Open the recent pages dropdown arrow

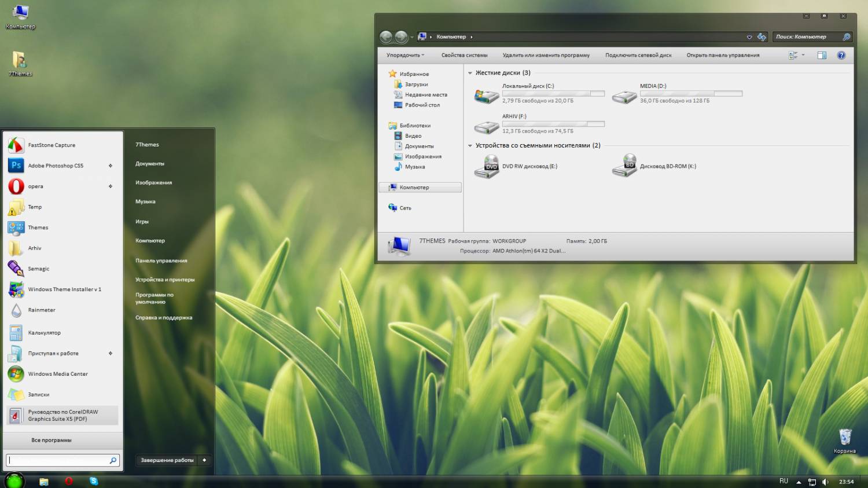click(x=412, y=37)
